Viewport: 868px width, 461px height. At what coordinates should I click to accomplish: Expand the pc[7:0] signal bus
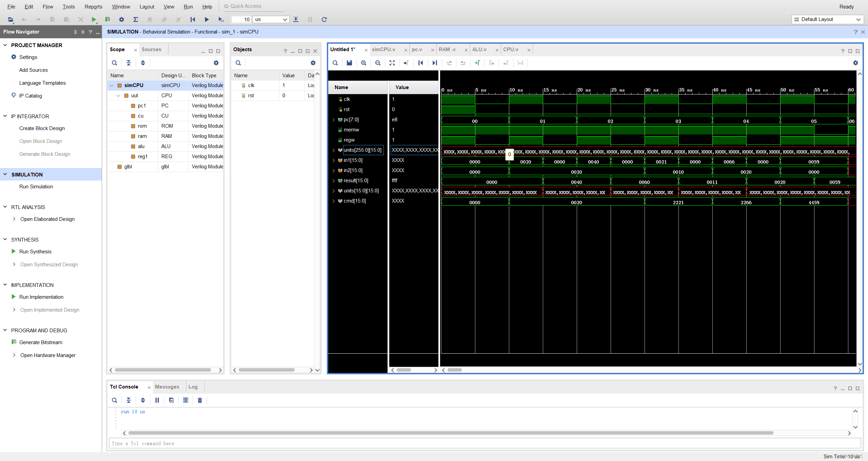[334, 120]
